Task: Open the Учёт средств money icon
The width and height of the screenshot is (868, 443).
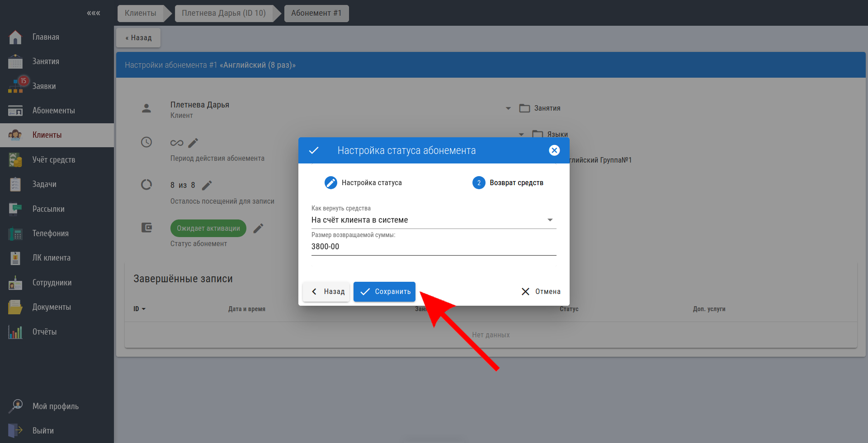Action: click(x=15, y=160)
